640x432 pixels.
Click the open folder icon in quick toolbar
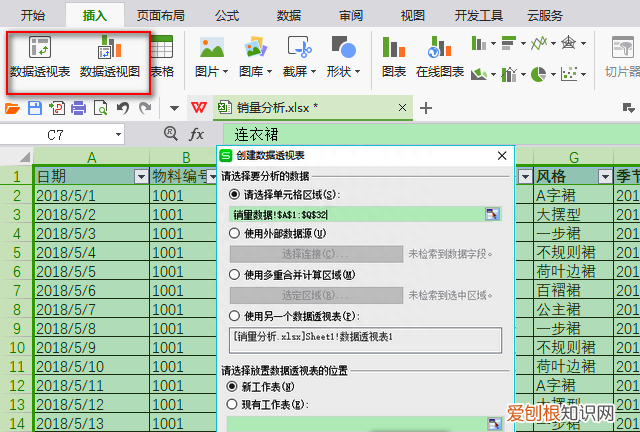(12, 108)
